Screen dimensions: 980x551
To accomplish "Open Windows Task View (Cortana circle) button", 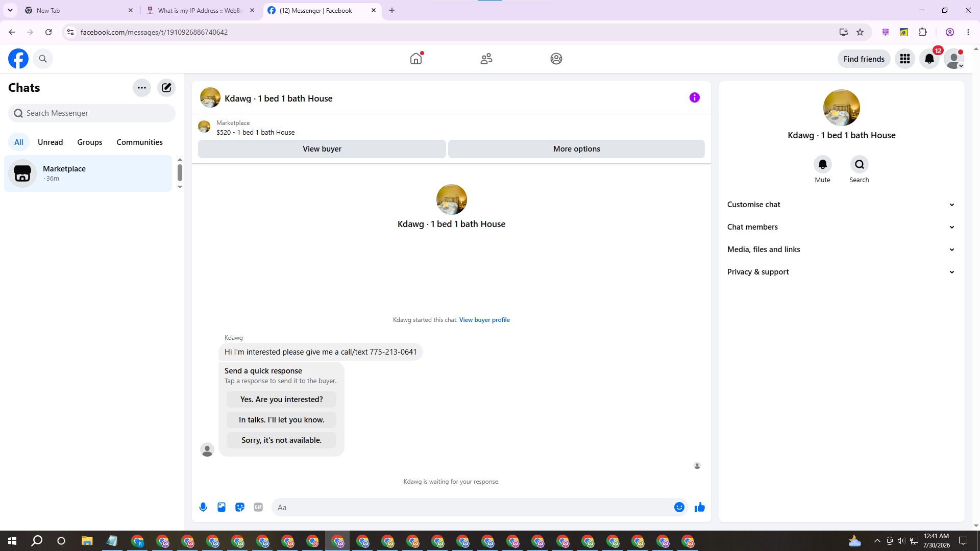I will pos(61,541).
